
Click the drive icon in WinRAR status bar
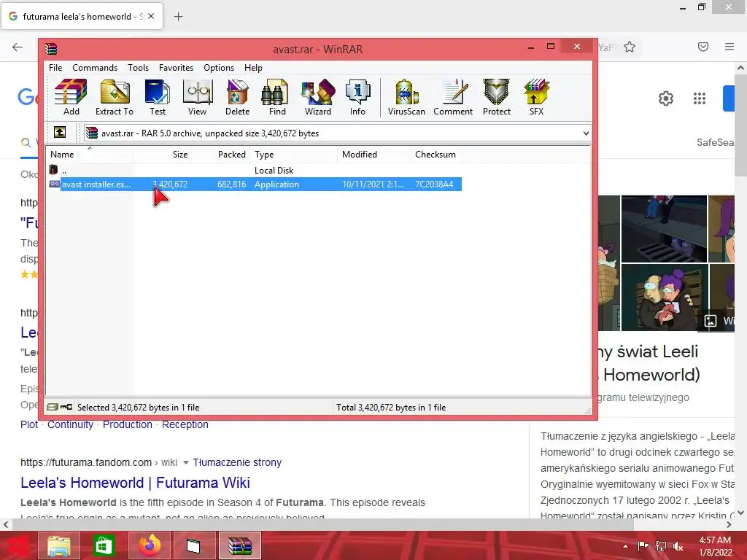pyautogui.click(x=53, y=407)
